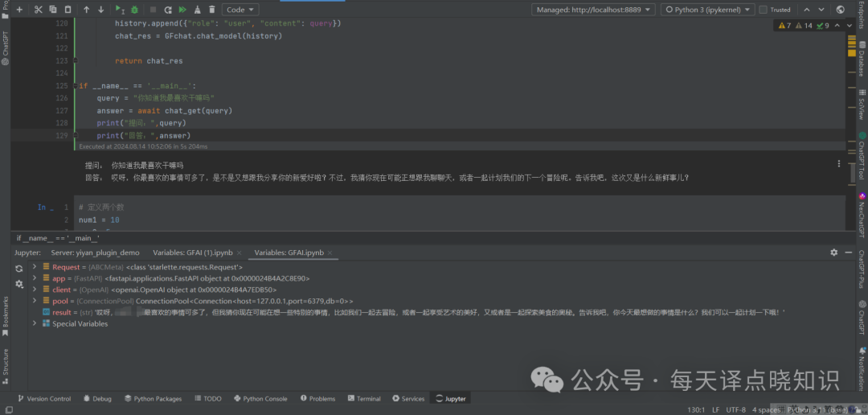The width and height of the screenshot is (868, 415).
Task: Add a new cell with the plus icon
Action: pos(19,10)
